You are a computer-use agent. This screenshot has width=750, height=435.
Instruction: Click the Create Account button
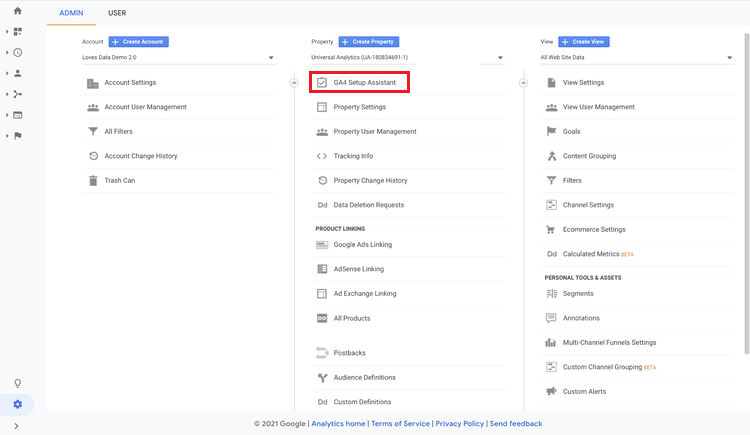coord(139,42)
